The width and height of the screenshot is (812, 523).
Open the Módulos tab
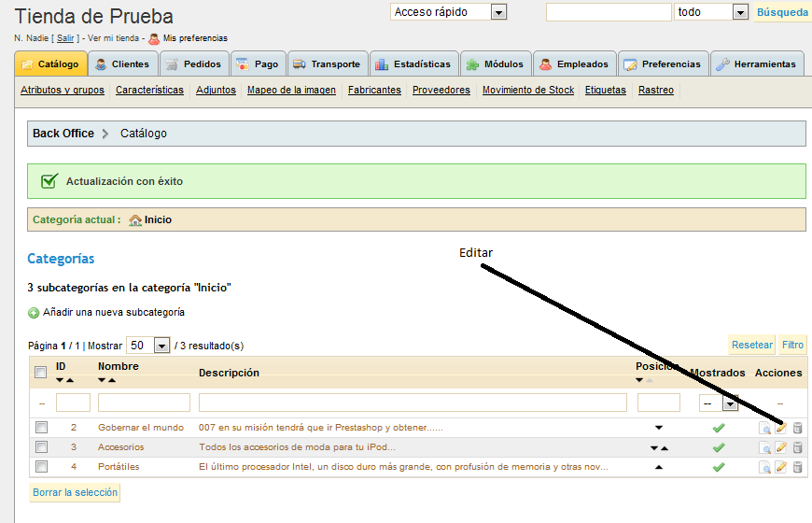[496, 64]
